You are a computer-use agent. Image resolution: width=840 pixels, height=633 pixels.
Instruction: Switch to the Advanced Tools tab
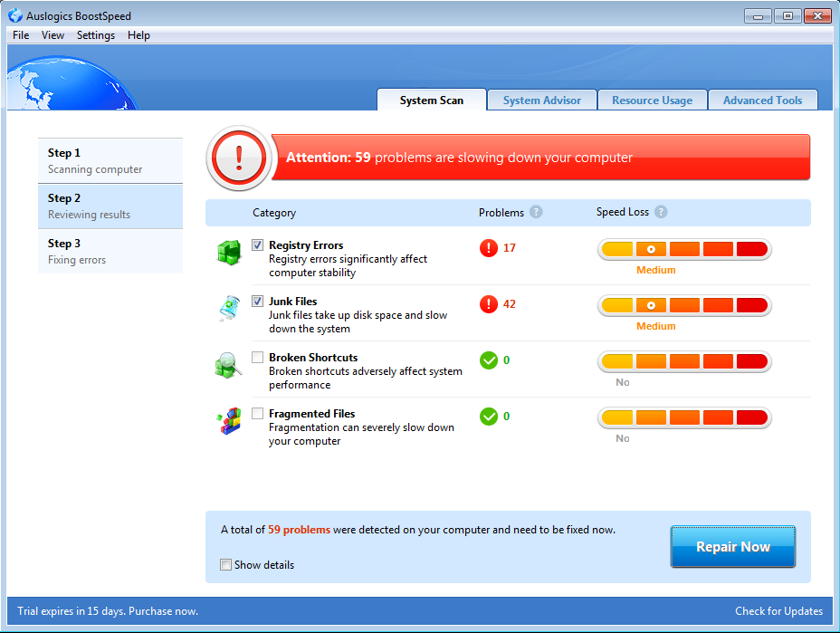(x=763, y=101)
